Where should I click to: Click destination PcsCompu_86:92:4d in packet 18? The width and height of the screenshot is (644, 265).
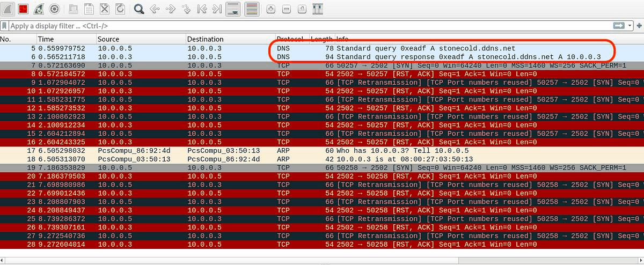[x=223, y=159]
